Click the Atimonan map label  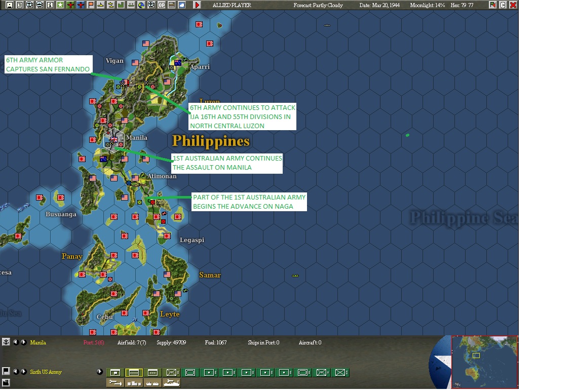162,176
